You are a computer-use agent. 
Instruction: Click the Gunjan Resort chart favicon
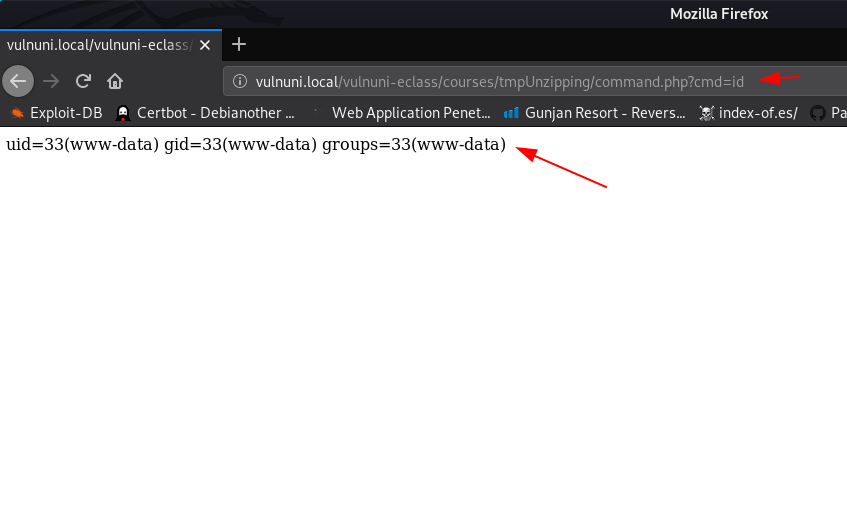(x=510, y=113)
